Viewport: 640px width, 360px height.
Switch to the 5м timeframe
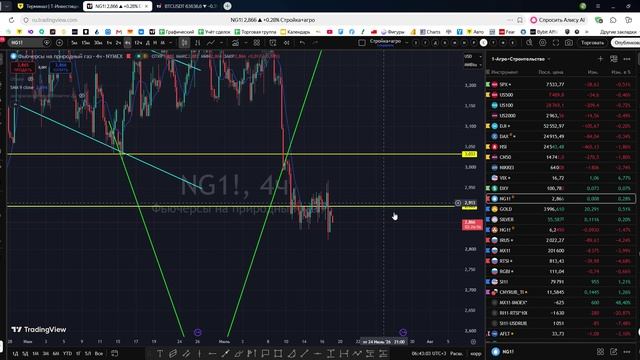click(x=74, y=42)
